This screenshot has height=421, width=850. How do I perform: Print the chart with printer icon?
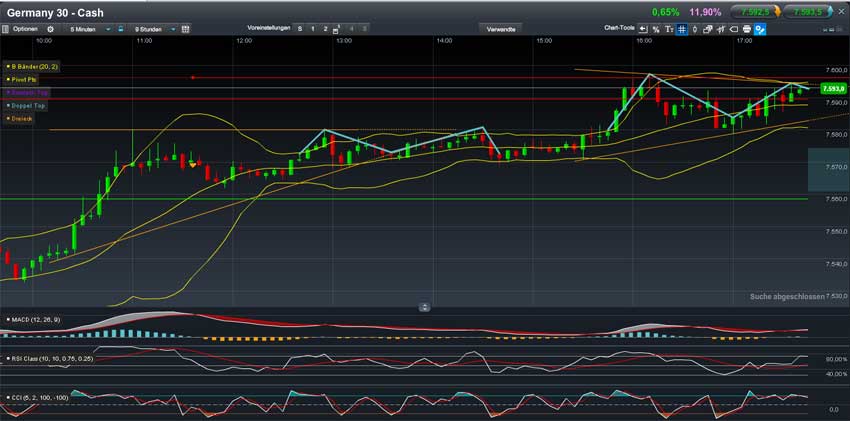(x=747, y=29)
